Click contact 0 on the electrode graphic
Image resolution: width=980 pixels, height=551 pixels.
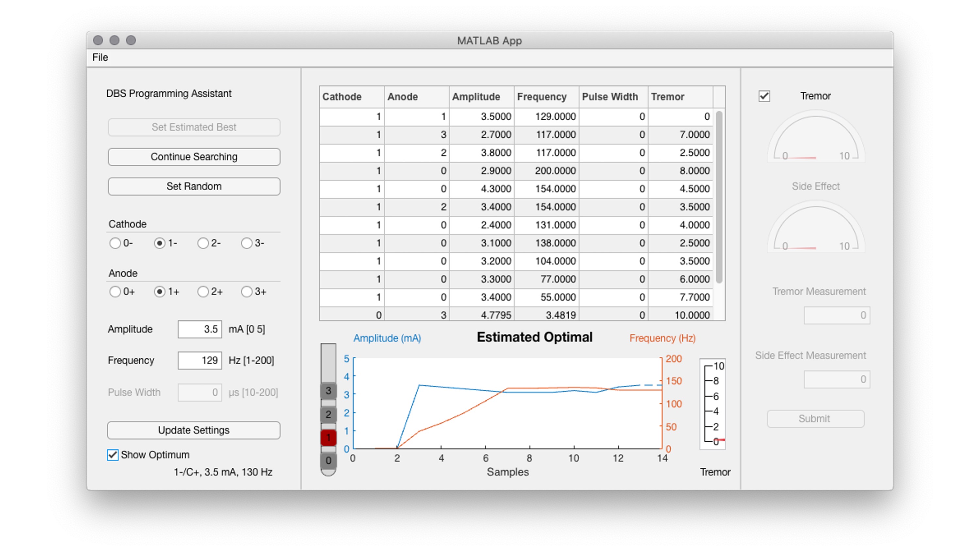[328, 461]
